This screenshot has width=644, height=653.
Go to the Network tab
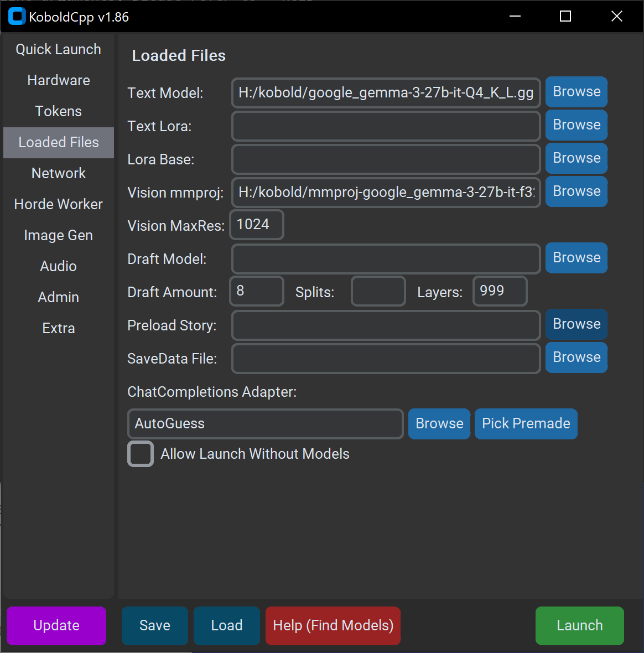[58, 173]
